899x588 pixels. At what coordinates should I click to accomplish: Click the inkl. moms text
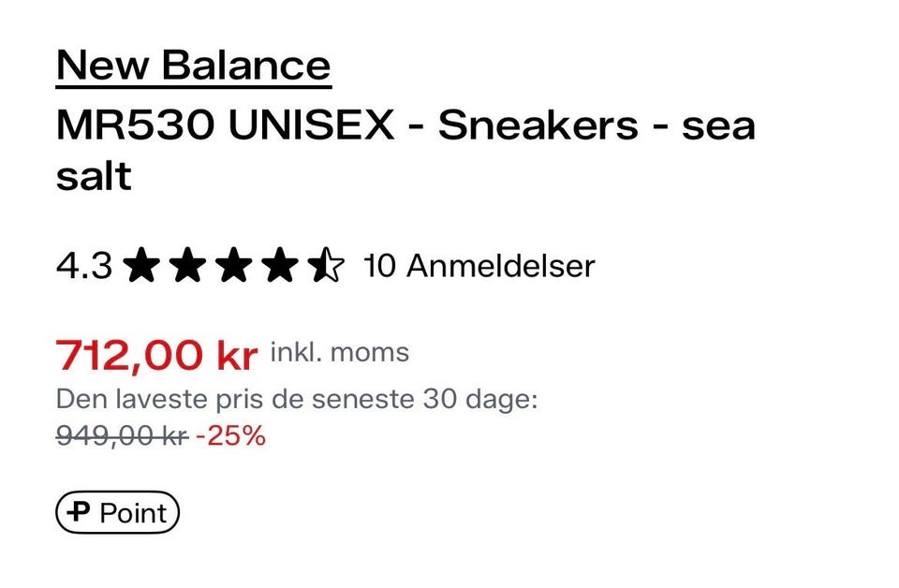(x=340, y=353)
